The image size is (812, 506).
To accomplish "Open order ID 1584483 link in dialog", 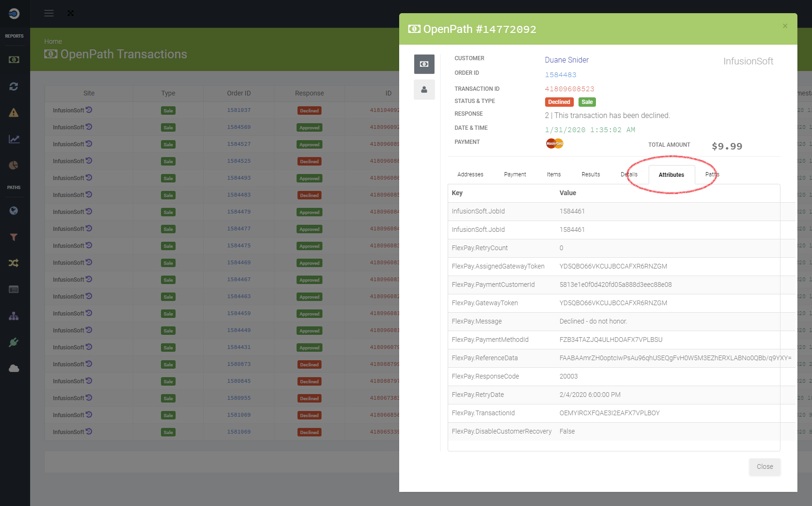I will pos(561,75).
